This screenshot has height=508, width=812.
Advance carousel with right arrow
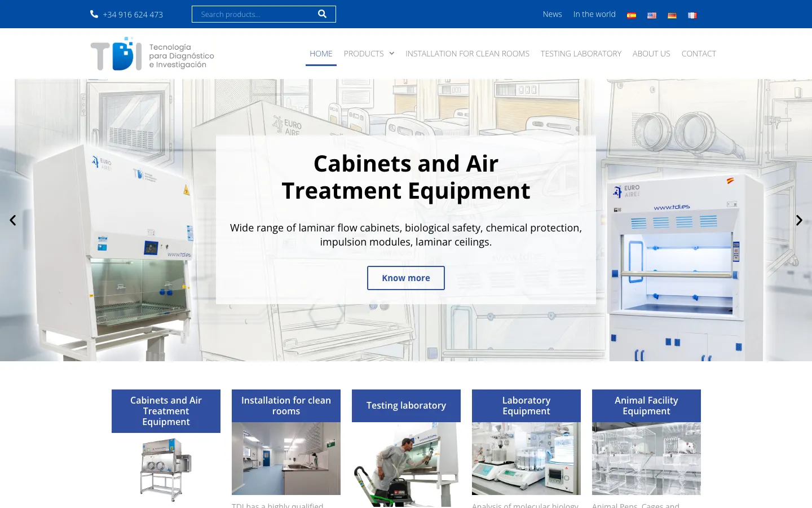pyautogui.click(x=799, y=220)
